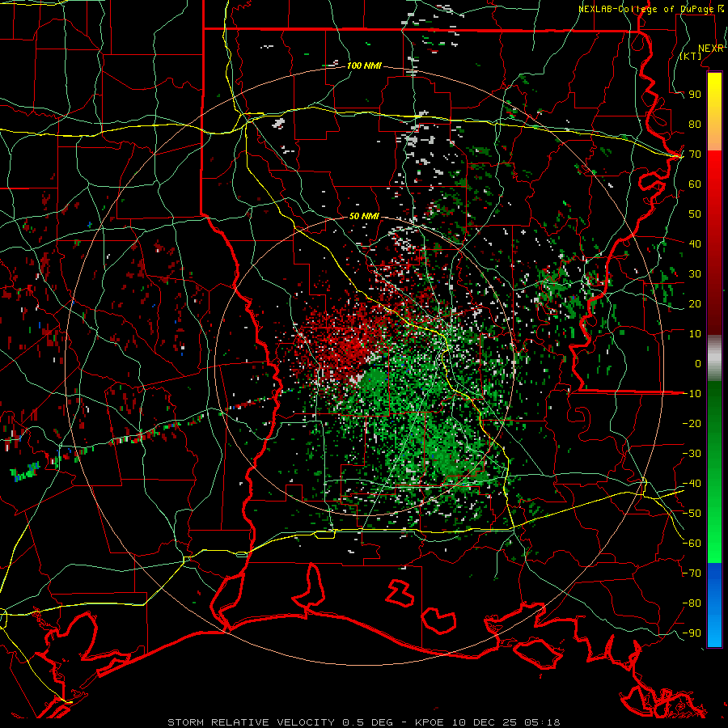Click the 40 value on velocity scale
728x728 pixels.
[695, 244]
